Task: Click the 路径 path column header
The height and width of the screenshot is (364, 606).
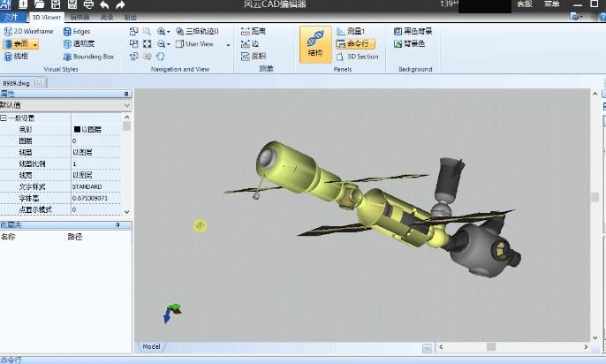Action: coord(74,237)
